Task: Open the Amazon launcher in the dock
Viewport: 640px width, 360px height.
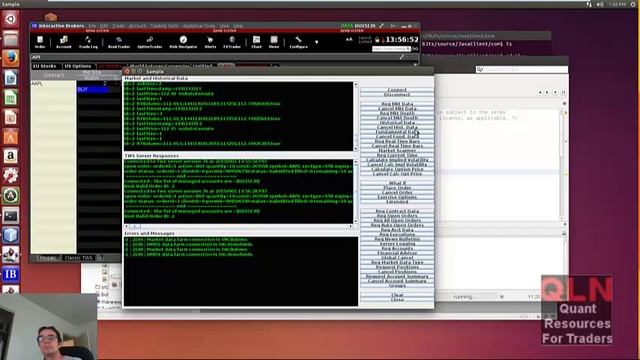Action: click(x=11, y=156)
